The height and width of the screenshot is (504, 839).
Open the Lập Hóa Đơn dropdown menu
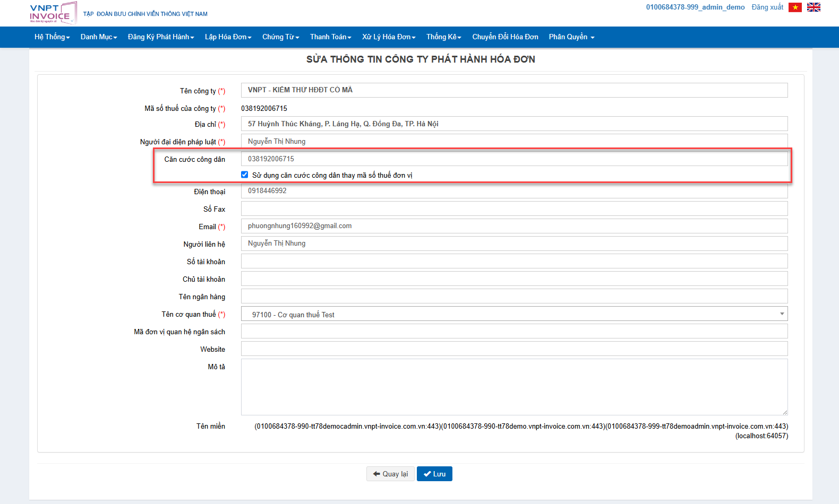pos(228,37)
